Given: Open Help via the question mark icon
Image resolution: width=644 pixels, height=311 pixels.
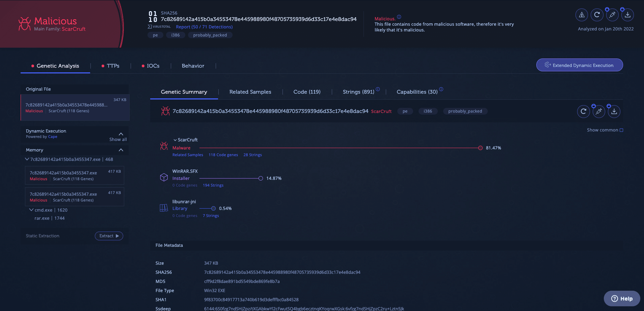Looking at the screenshot, I should (x=615, y=298).
